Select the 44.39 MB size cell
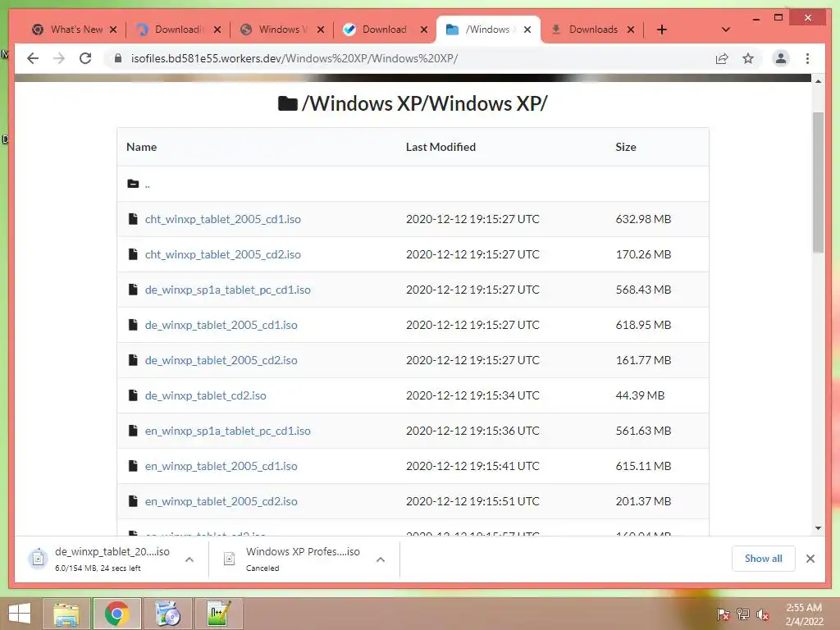 pos(640,396)
